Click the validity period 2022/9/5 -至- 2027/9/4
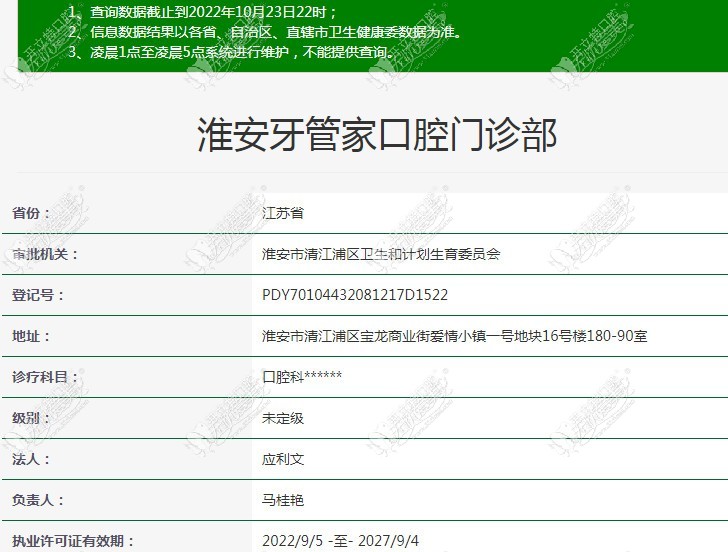728x552 pixels. pos(340,541)
